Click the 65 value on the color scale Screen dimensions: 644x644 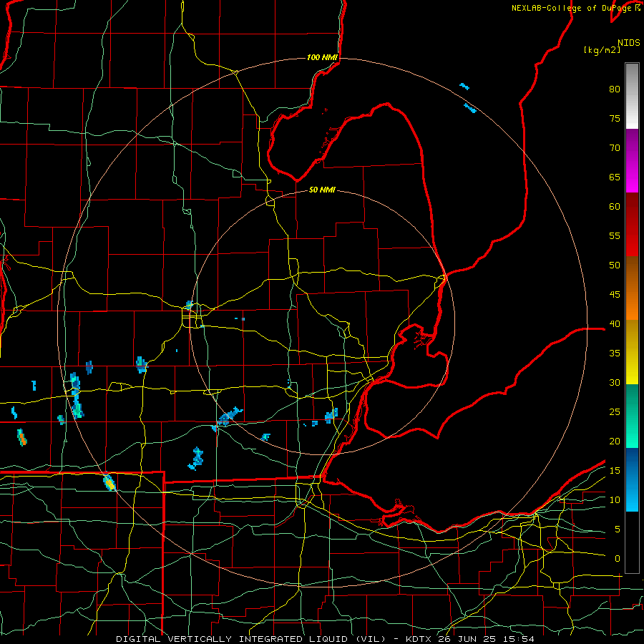[615, 177]
